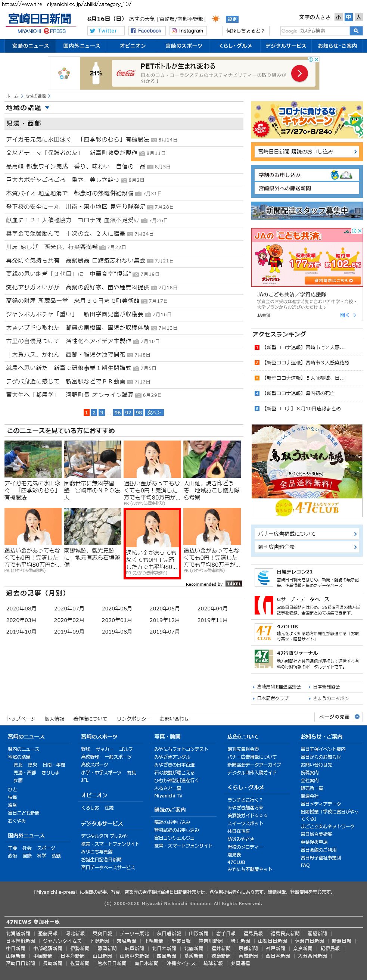
Task: Set text size to 大 (large)
Action: (x=358, y=17)
